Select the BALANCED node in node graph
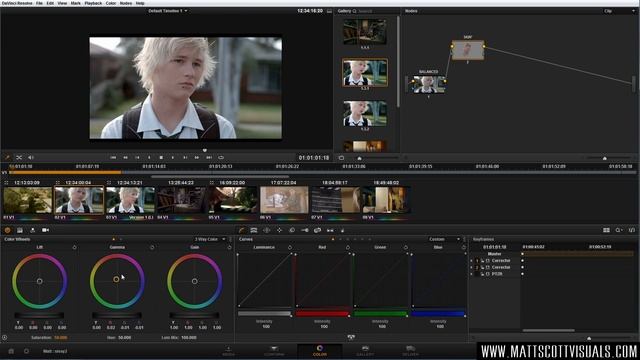The image size is (640, 360). point(429,84)
